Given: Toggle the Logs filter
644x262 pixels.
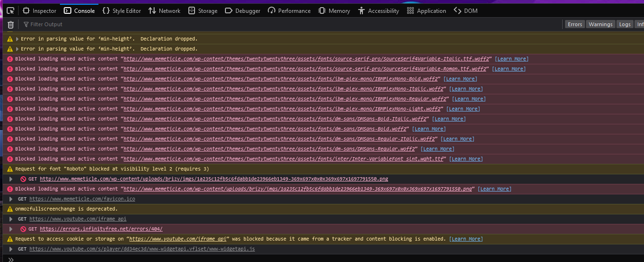Looking at the screenshot, I should click(x=624, y=24).
